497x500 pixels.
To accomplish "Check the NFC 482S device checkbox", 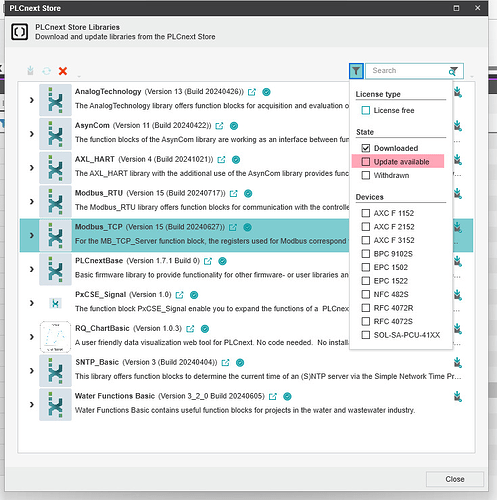I will click(x=366, y=294).
